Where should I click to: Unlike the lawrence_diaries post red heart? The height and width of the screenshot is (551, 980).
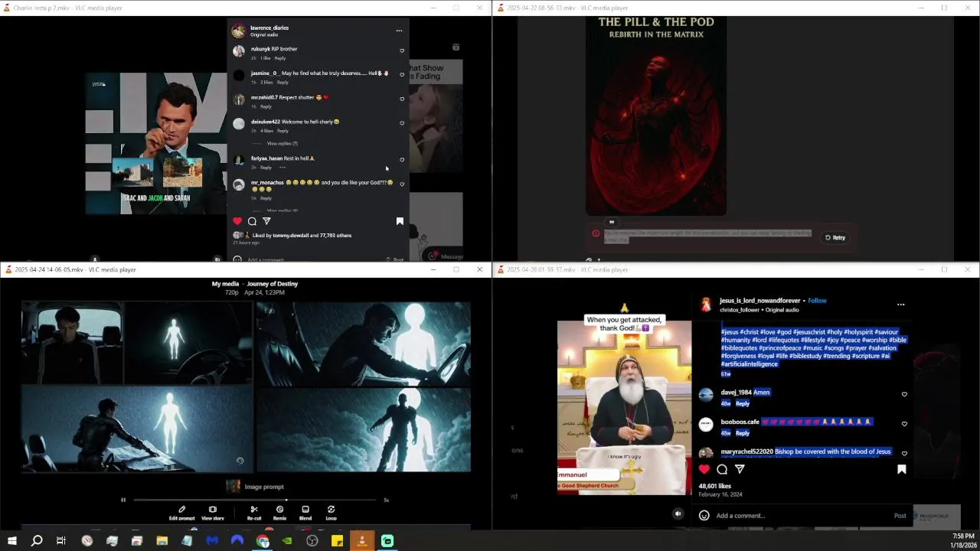click(237, 221)
